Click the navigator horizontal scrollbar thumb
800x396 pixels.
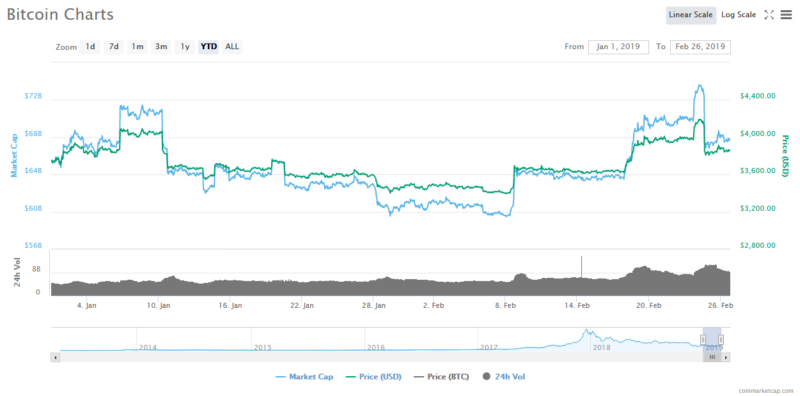click(x=712, y=358)
